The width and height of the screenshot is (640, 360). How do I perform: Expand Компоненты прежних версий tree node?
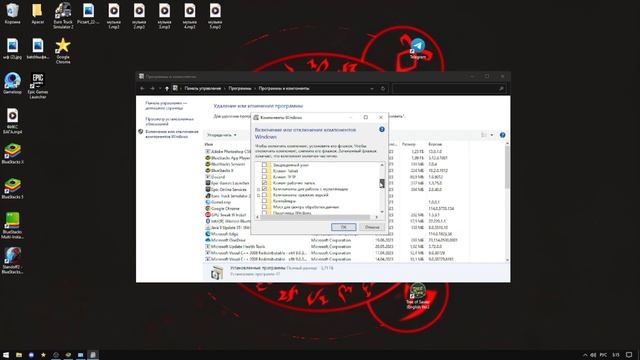pyautogui.click(x=258, y=195)
